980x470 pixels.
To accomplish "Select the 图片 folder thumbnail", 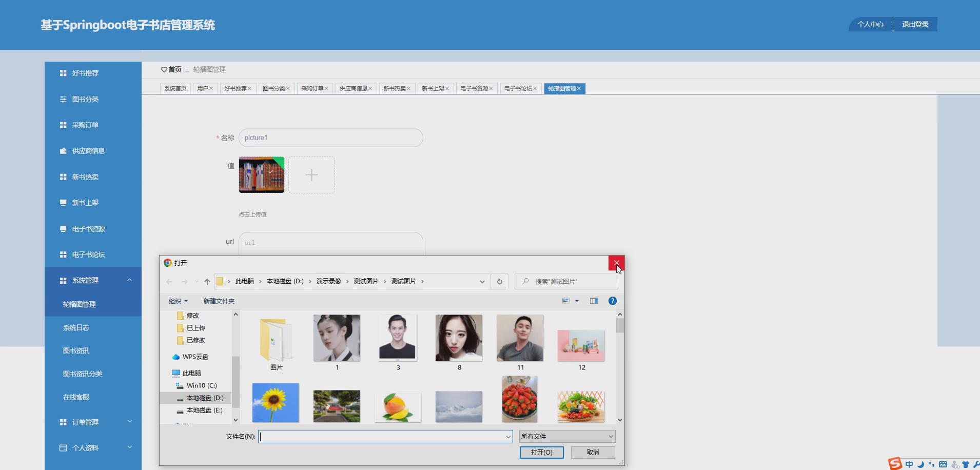I will (x=276, y=343).
